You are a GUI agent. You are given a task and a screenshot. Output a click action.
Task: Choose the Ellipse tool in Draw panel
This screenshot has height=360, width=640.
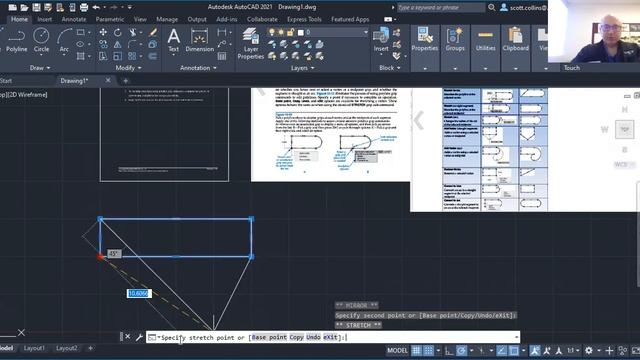[80, 44]
